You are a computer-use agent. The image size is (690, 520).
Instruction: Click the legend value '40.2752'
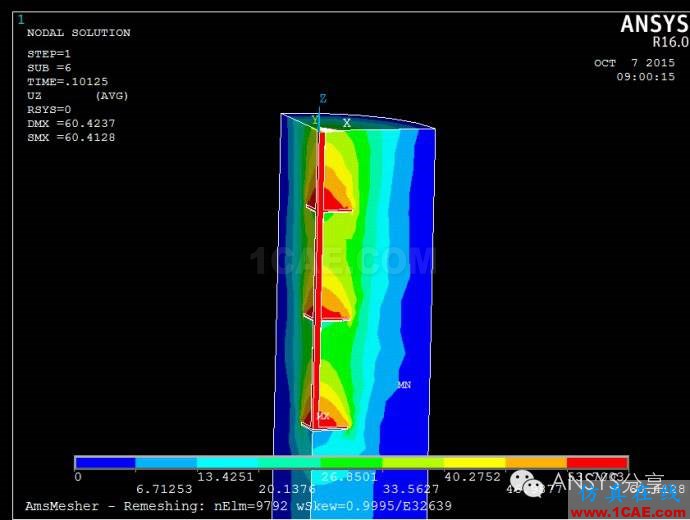(472, 477)
